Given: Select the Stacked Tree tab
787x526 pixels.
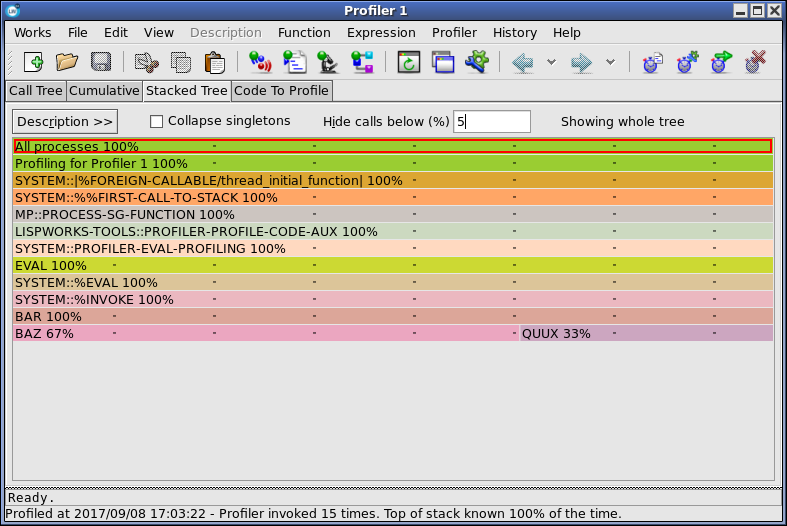Looking at the screenshot, I should [187, 91].
